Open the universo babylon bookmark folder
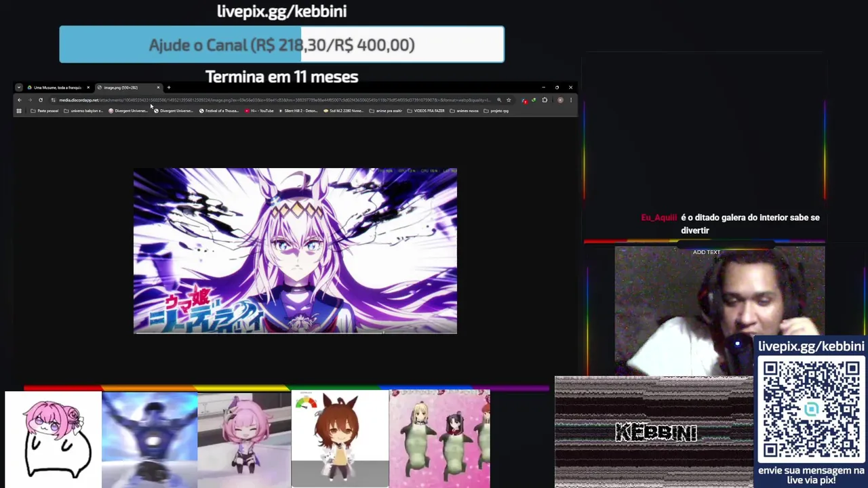Viewport: 868px width, 488px height. pos(83,110)
